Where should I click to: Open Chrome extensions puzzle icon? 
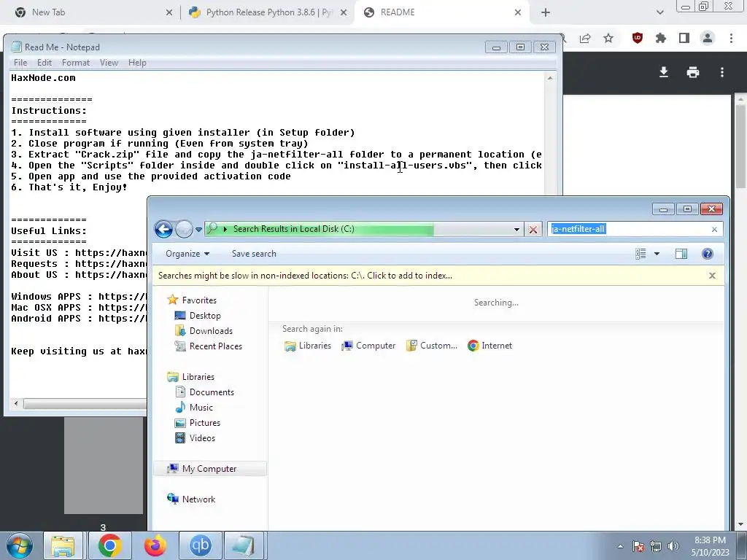pyautogui.click(x=661, y=39)
